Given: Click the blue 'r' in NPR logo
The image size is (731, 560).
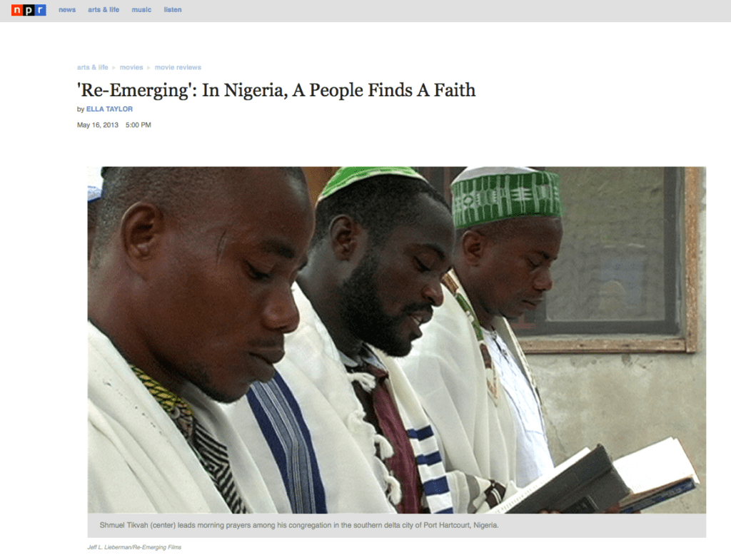Looking at the screenshot, I should (x=41, y=10).
